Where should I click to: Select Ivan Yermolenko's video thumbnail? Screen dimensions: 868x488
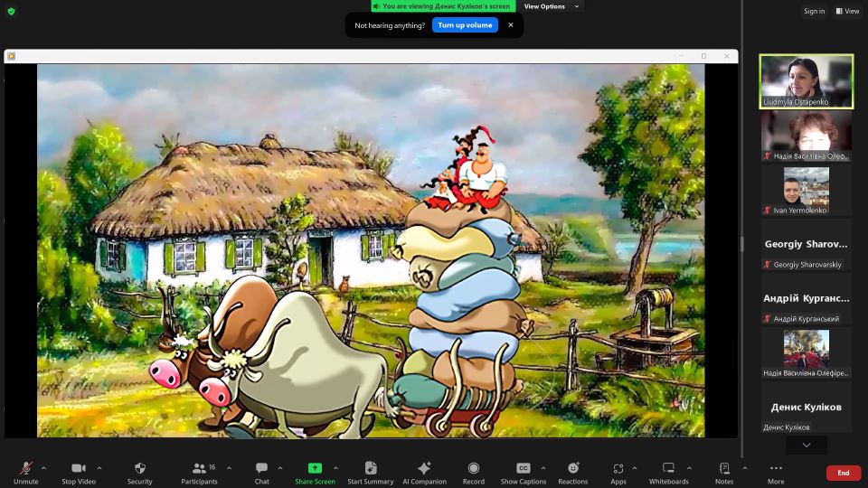click(x=807, y=191)
